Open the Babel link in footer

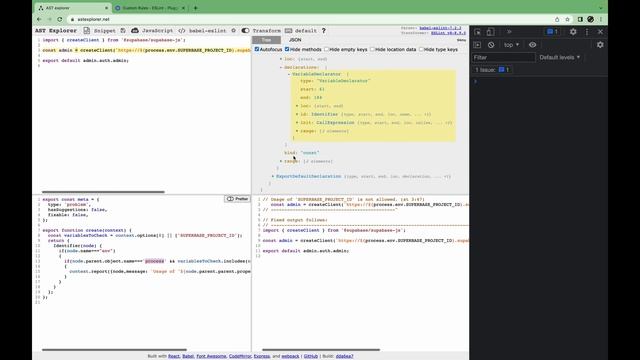pos(188,356)
